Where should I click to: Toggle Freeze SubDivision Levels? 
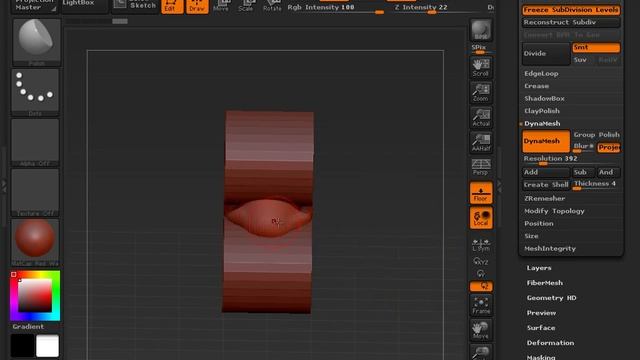pos(571,10)
